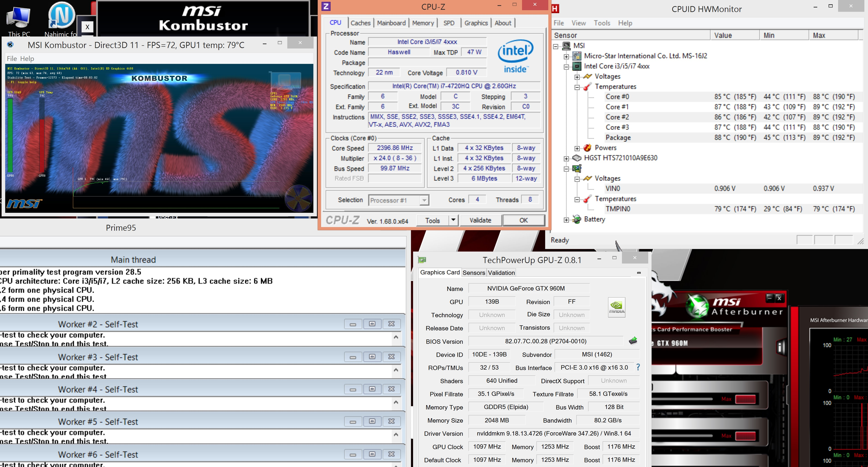The image size is (868, 467).
Task: Click the X button beside Kombustor banner
Action: [x=87, y=27]
